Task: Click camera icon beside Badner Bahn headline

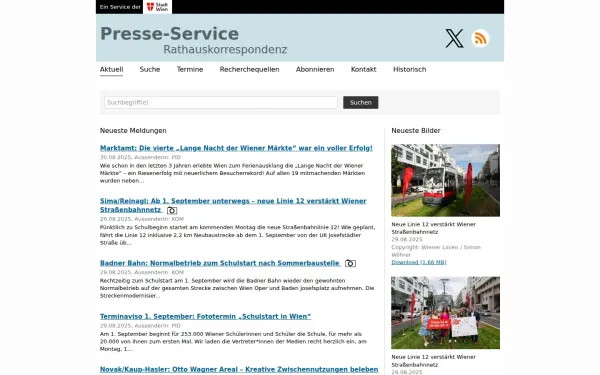Action: [x=350, y=264]
